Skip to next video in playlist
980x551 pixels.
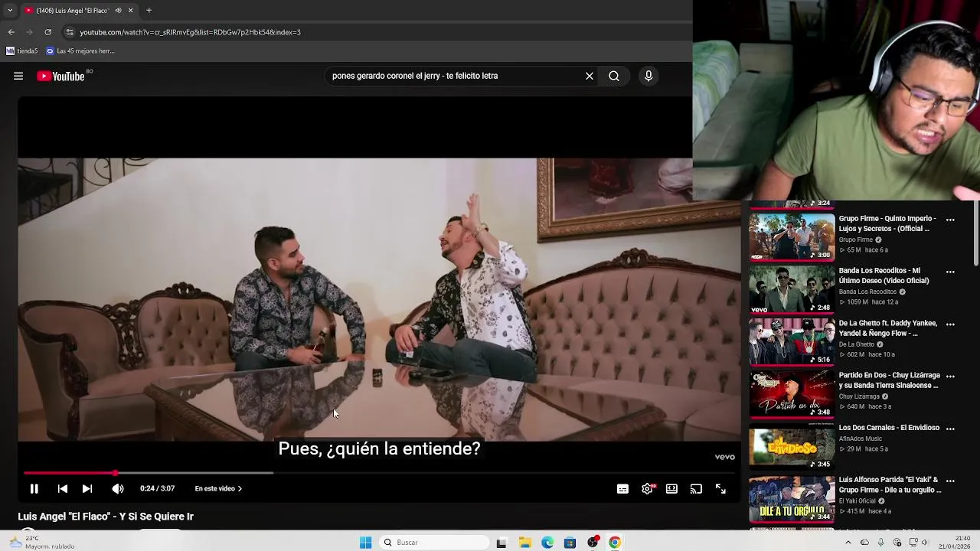87,488
